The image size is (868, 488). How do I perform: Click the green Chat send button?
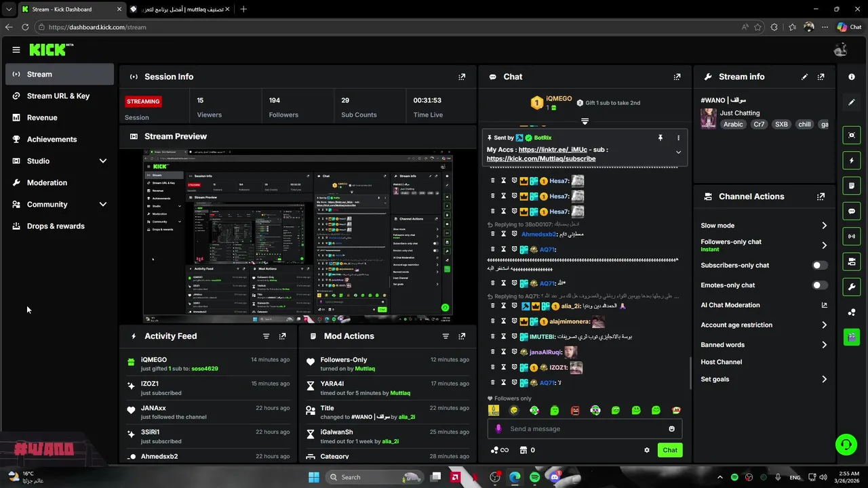tap(670, 450)
